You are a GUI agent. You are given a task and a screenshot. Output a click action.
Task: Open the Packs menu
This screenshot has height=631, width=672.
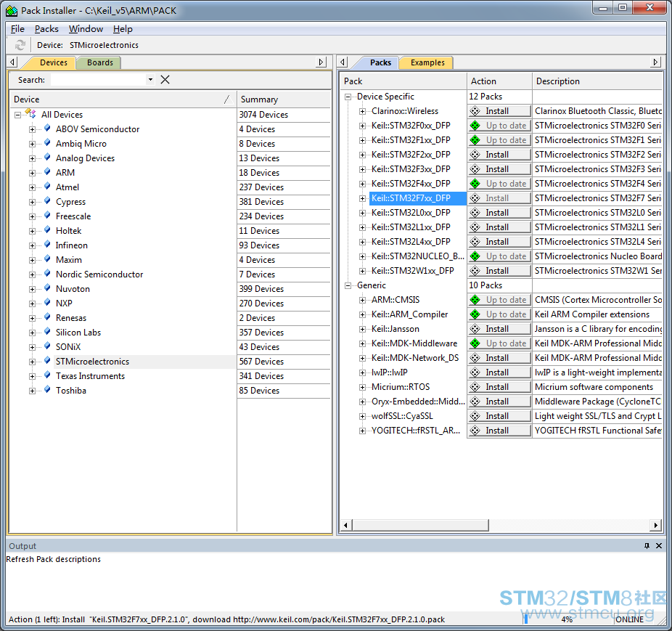46,29
